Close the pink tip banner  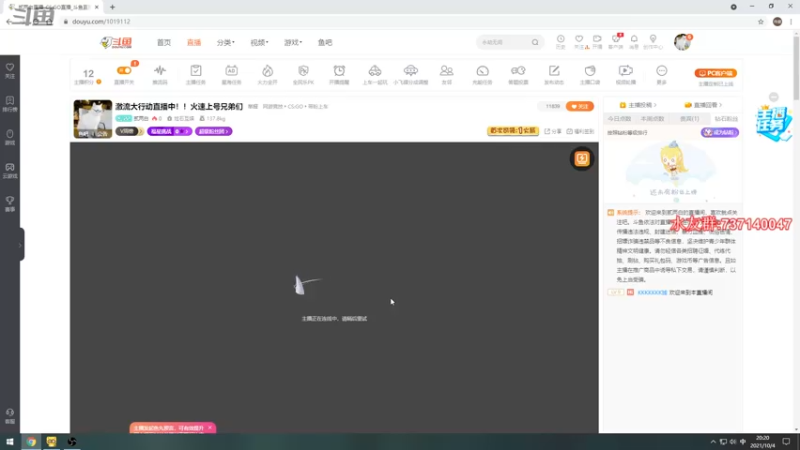pos(210,428)
